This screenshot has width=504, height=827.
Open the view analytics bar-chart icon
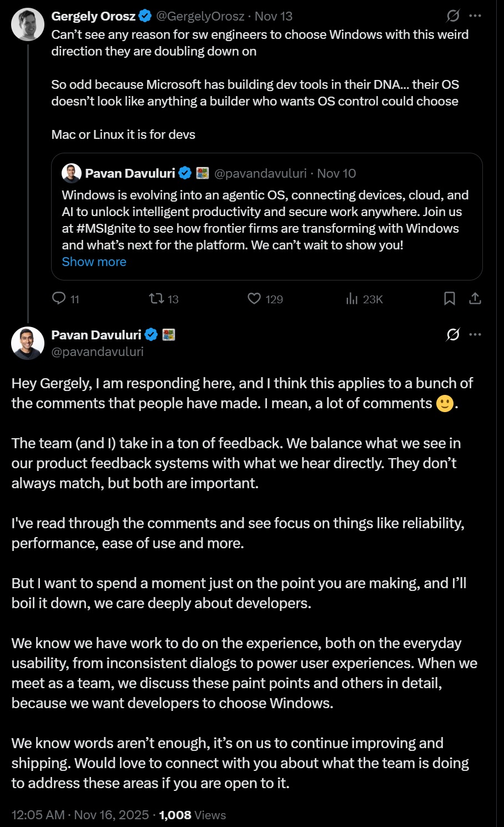pyautogui.click(x=352, y=299)
